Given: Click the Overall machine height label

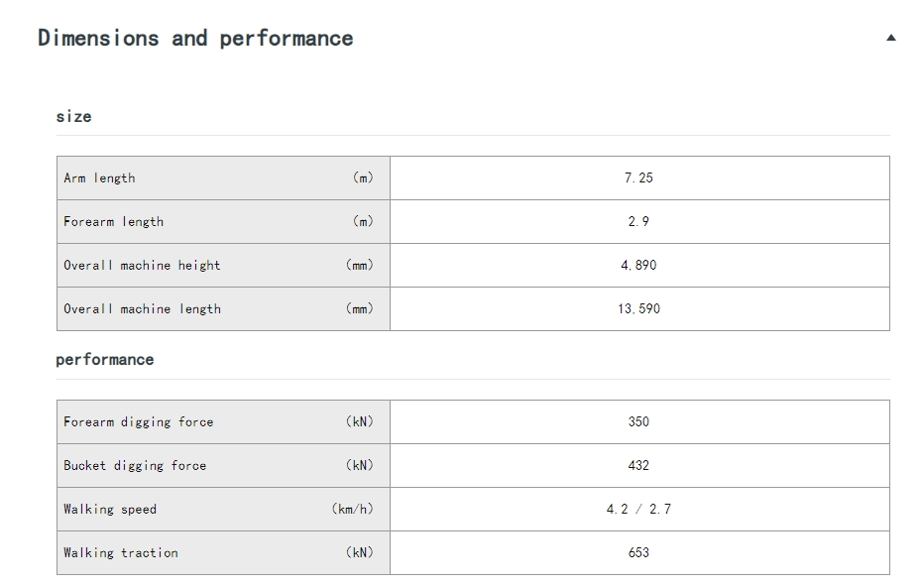Looking at the screenshot, I should pos(142,266).
